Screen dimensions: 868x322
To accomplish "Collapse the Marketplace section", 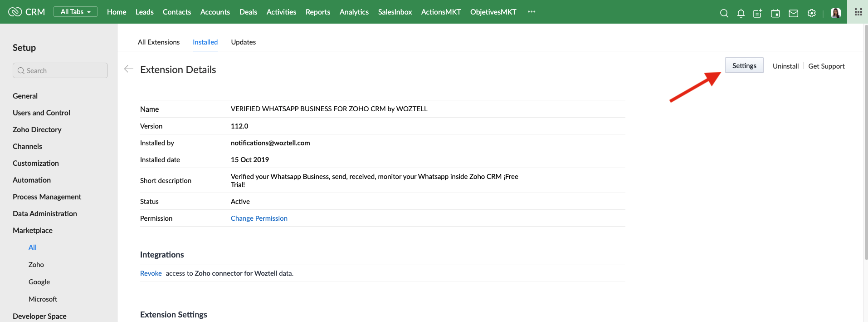I will [33, 230].
